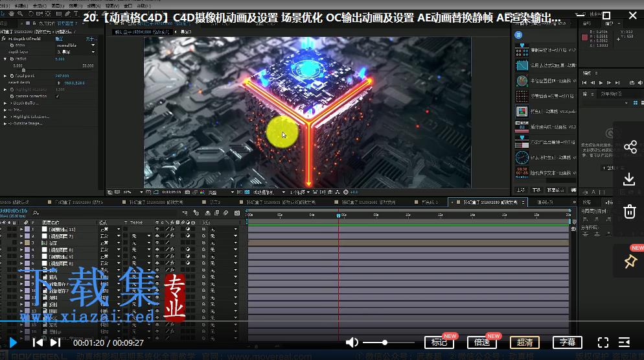Click the clock icon script thumbnail
The width and height of the screenshot is (644, 360).
click(x=522, y=157)
